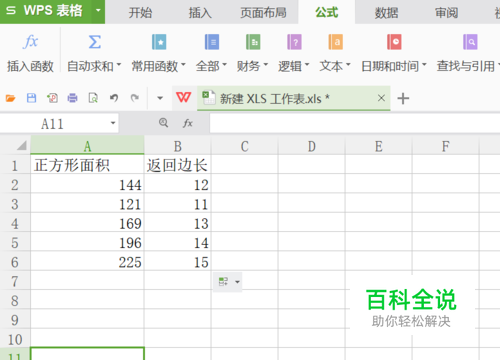The height and width of the screenshot is (360, 500).
Task: Select column E header
Action: (379, 146)
